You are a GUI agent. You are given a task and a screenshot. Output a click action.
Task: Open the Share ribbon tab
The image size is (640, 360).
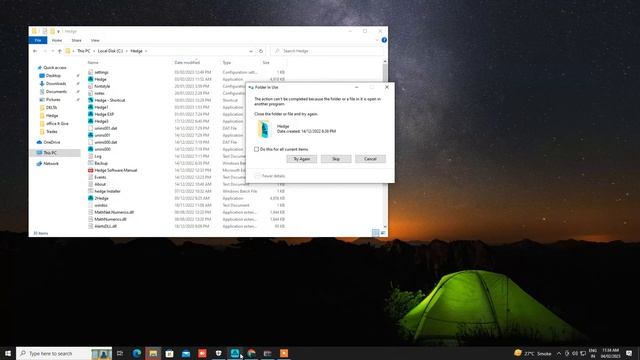point(76,40)
